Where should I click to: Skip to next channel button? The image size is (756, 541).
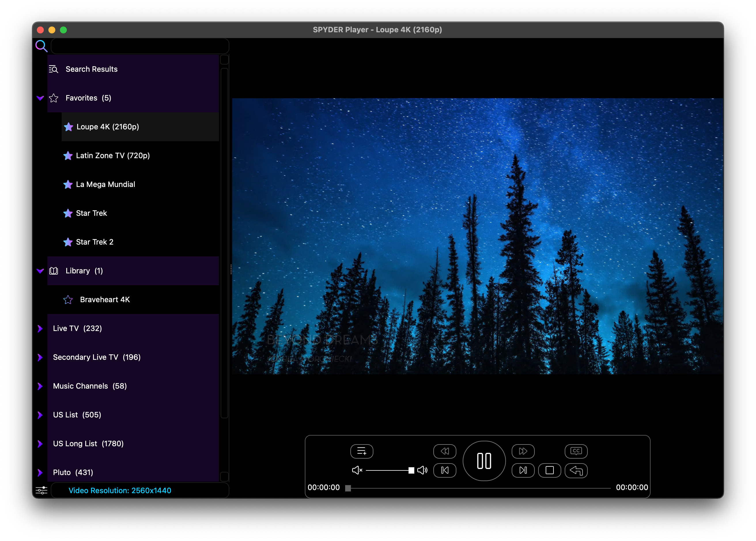point(523,470)
